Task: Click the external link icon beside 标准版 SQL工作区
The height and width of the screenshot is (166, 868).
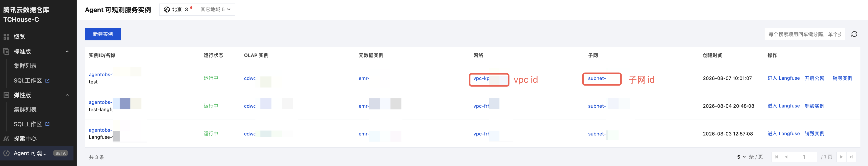Action: (x=47, y=80)
